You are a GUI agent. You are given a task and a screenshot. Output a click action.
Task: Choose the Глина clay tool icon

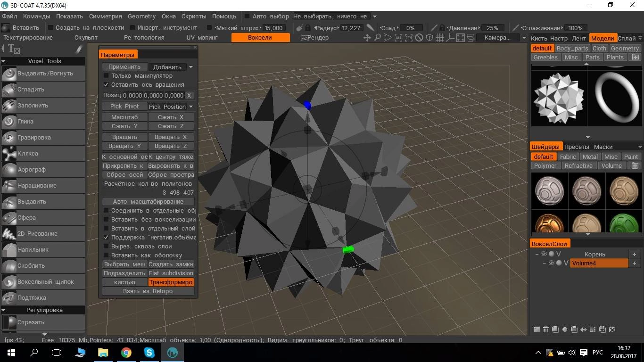coord(9,122)
